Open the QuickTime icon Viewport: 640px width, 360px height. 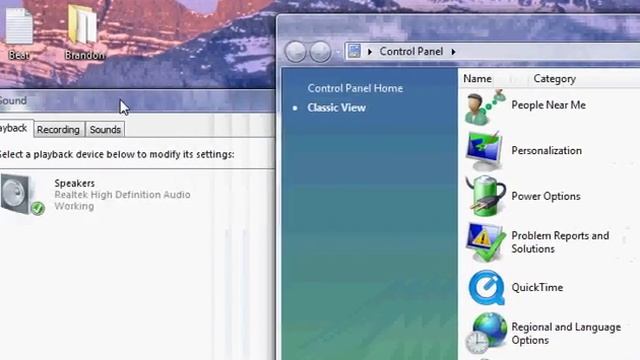486,287
